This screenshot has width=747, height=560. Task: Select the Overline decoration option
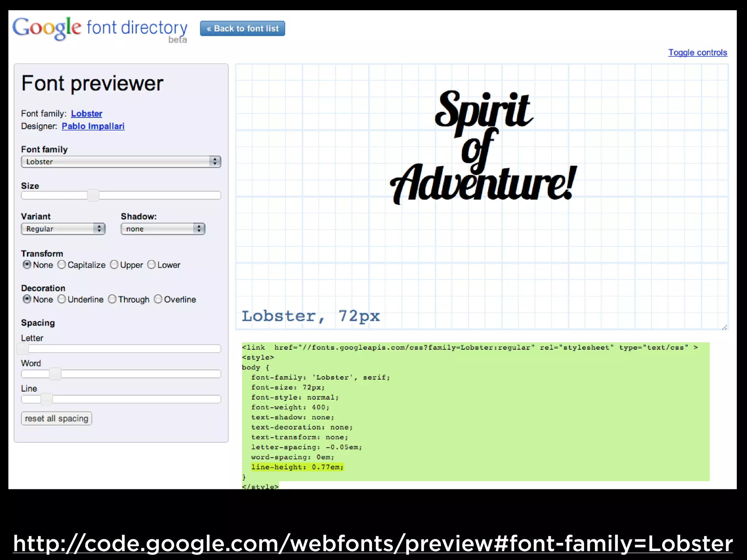tap(158, 299)
